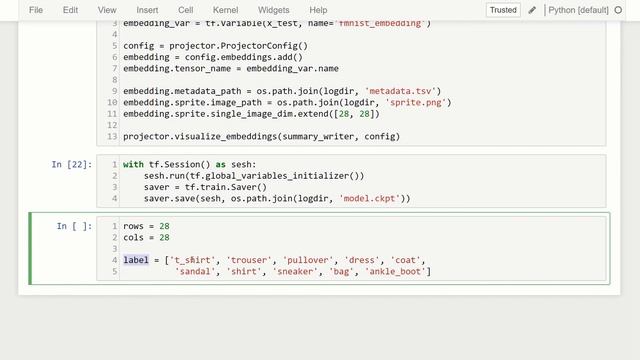The width and height of the screenshot is (640, 360).
Task: Click the 'sprite.png' string
Action: click(x=416, y=102)
